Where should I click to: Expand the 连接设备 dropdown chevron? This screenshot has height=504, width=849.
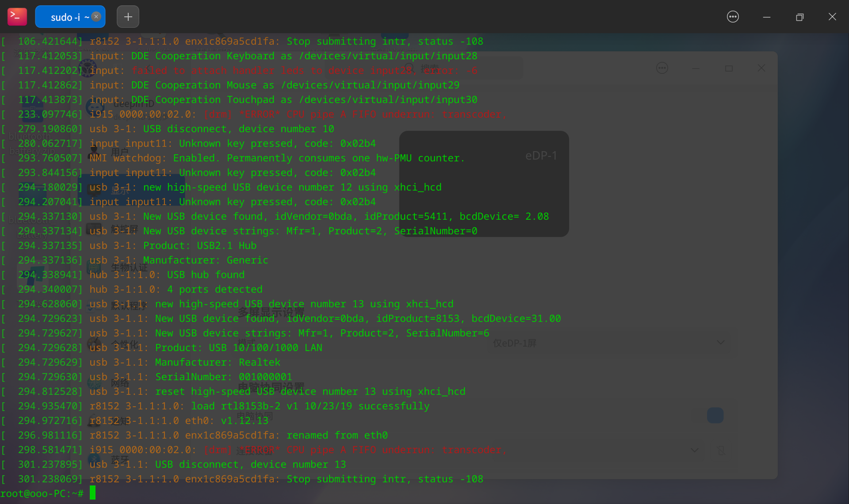click(x=695, y=450)
